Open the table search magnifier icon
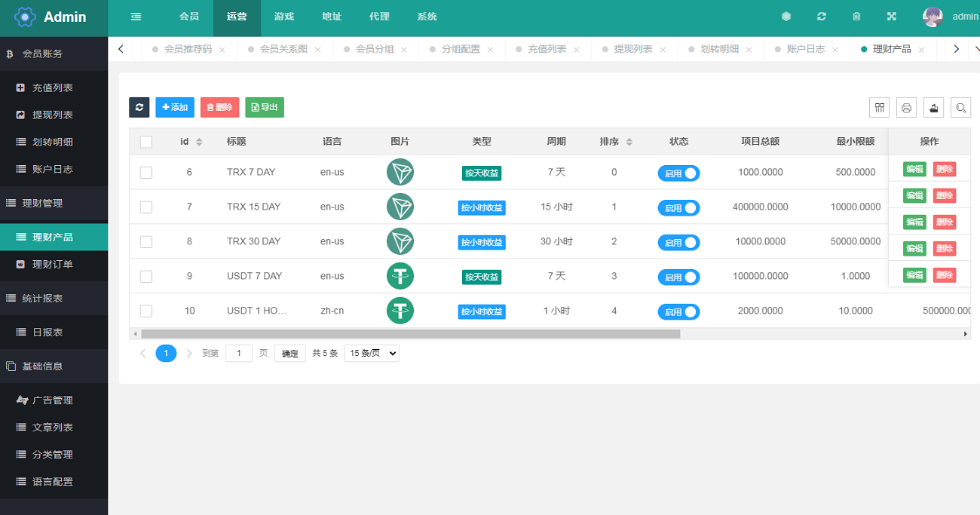980x515 pixels. point(960,108)
